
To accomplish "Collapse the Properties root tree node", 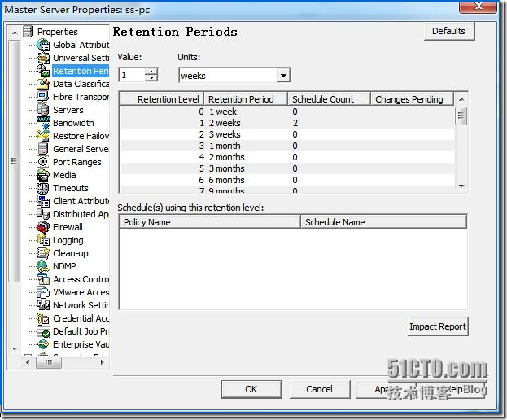I will pyautogui.click(x=16, y=33).
